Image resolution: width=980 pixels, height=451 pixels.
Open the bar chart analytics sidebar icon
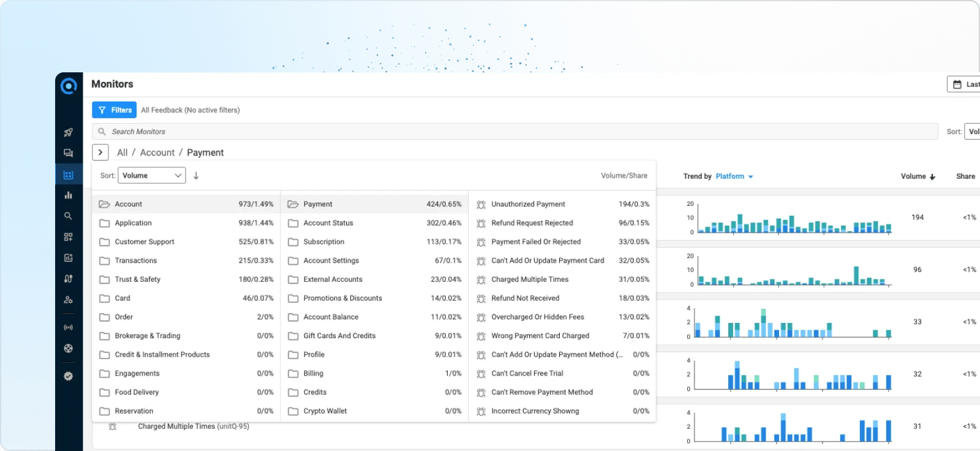[69, 195]
